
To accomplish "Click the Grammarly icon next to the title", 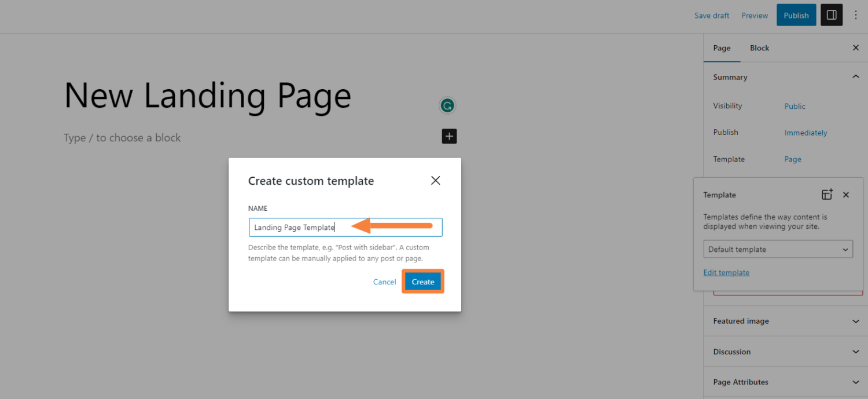I will 447,105.
